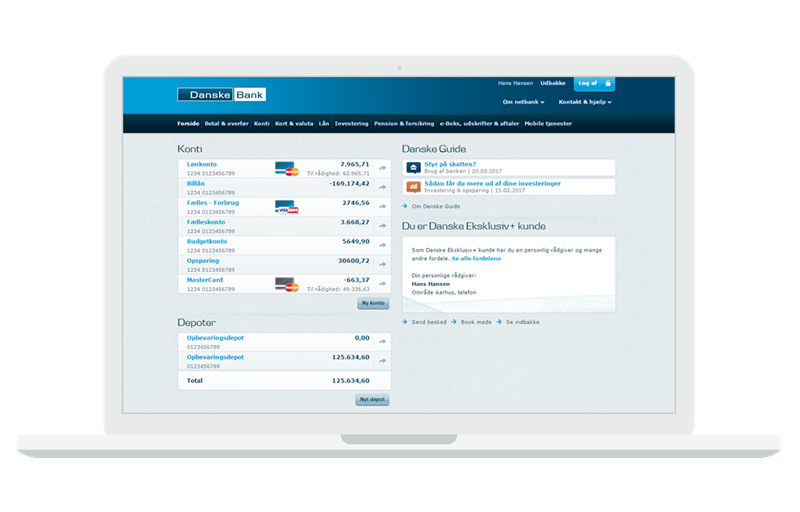Open the Betal & overfør menu
Image resolution: width=800 pixels, height=512 pixels.
[x=227, y=124]
